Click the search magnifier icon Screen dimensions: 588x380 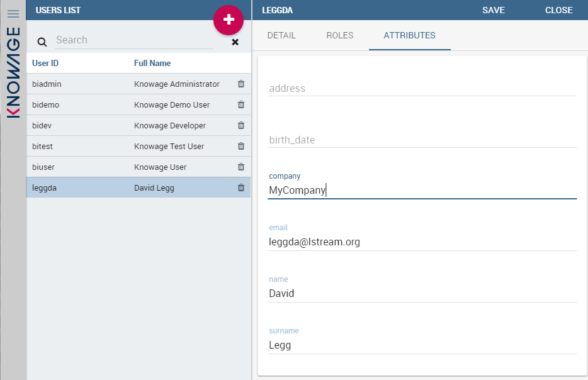(x=42, y=42)
